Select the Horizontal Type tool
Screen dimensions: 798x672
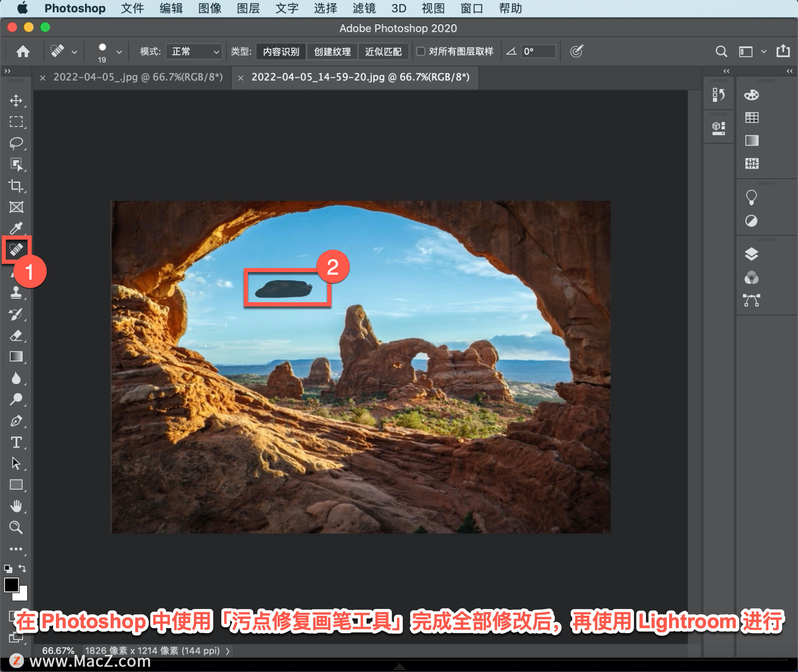click(x=16, y=442)
